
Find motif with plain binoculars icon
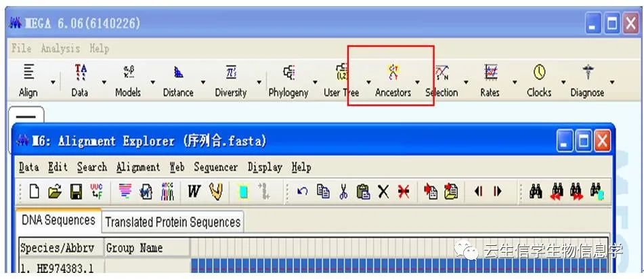(x=536, y=192)
